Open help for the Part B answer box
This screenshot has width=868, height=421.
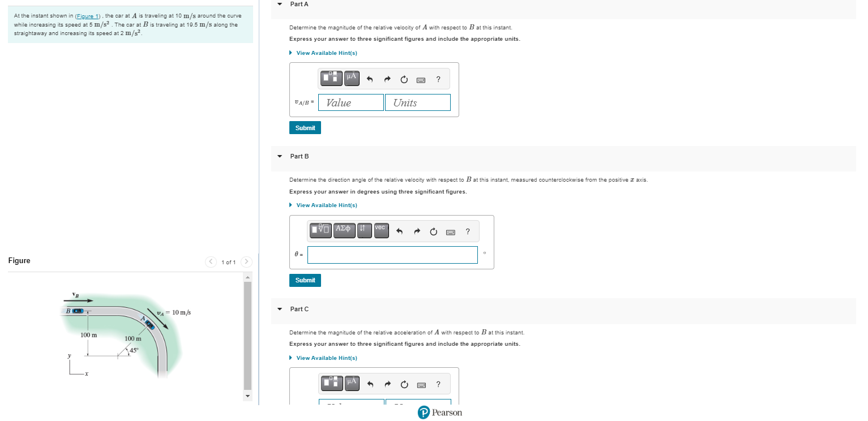coord(468,231)
